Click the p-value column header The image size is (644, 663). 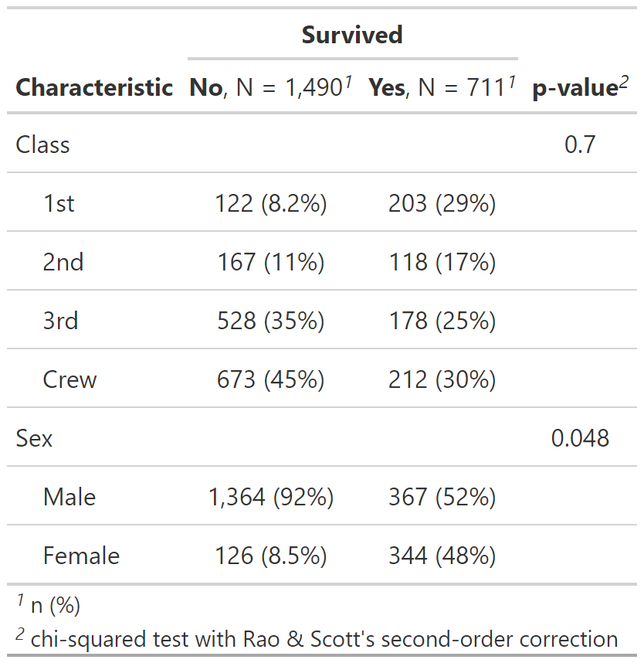click(579, 87)
